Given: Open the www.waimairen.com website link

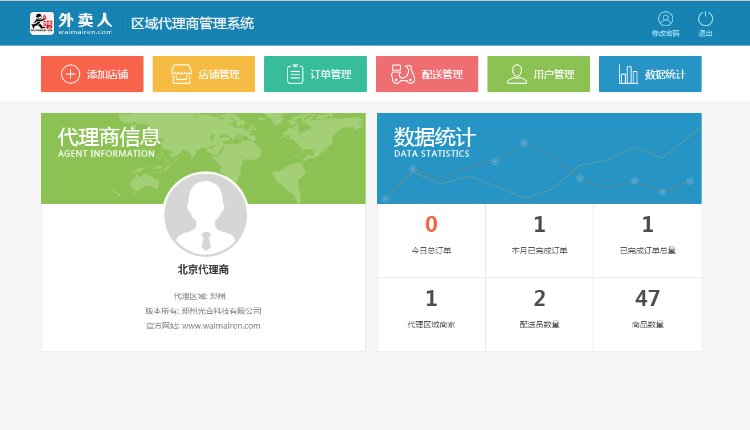Looking at the screenshot, I should [x=221, y=325].
